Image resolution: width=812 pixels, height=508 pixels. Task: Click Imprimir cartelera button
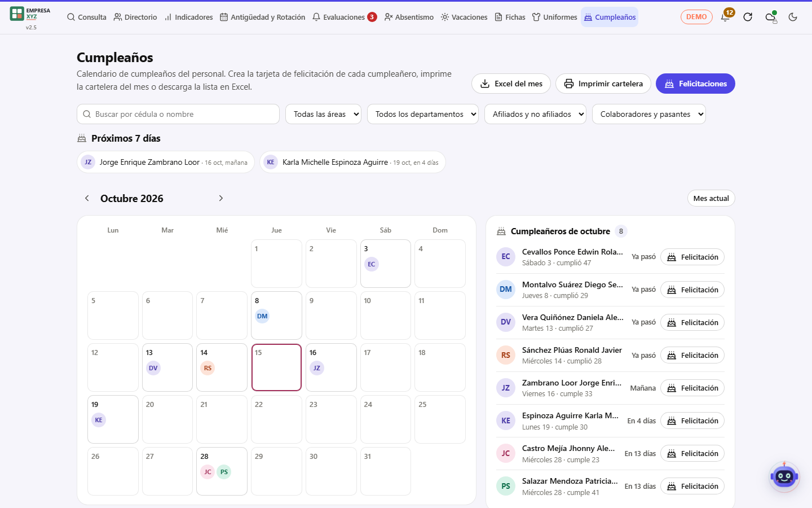pos(603,84)
